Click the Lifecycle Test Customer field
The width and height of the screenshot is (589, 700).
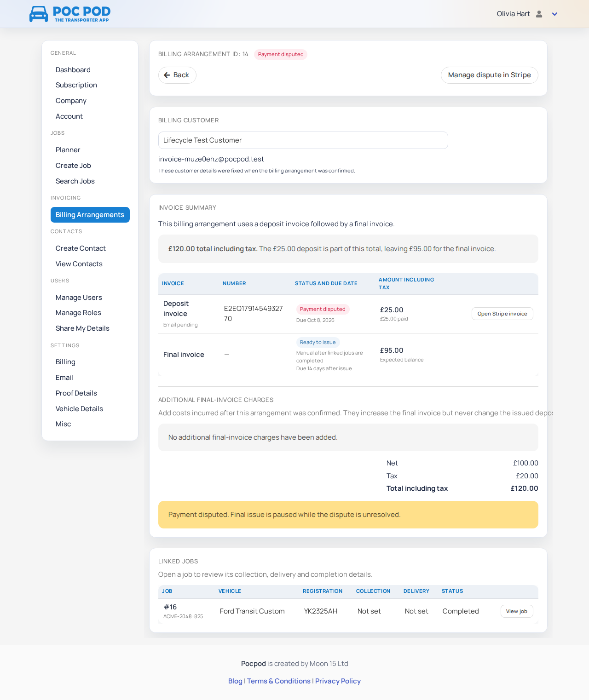[x=303, y=140]
